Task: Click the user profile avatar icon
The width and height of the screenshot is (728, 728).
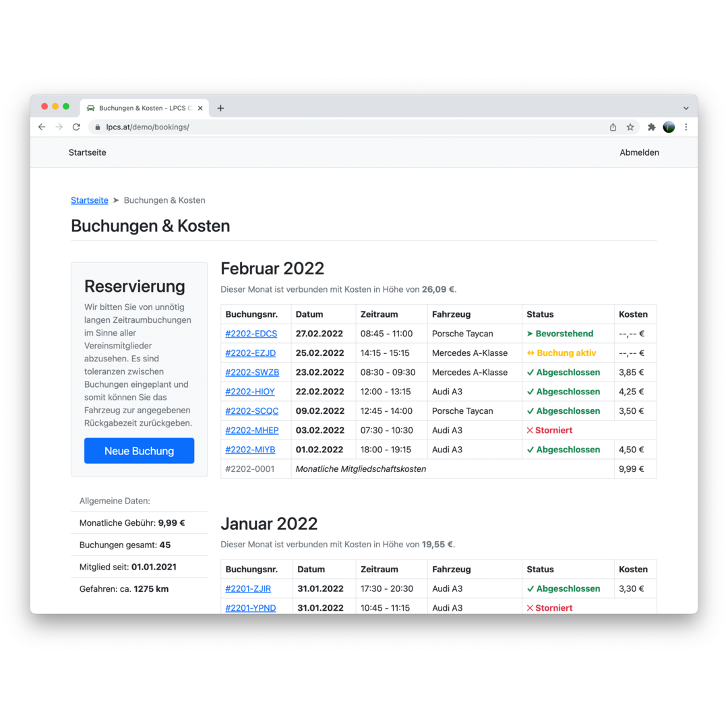Action: 669,127
